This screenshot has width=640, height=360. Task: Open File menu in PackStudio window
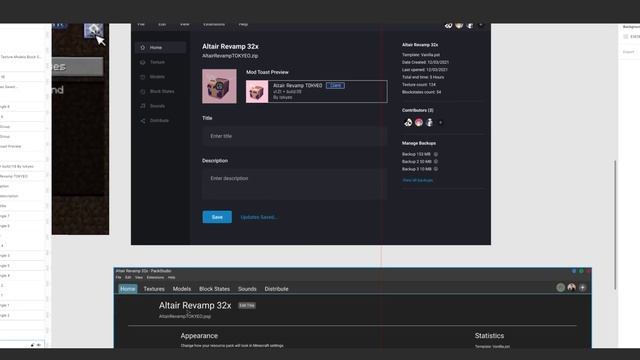coord(118,278)
